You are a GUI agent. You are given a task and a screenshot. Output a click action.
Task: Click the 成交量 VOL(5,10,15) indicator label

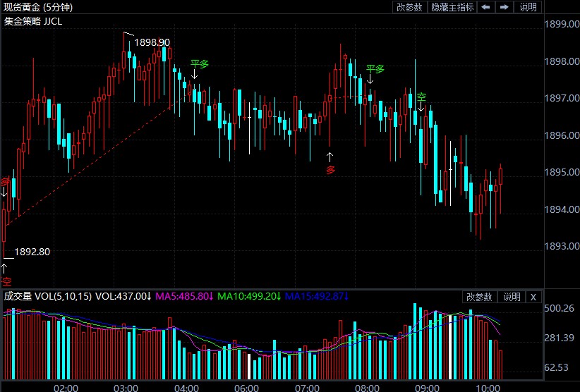[48, 296]
